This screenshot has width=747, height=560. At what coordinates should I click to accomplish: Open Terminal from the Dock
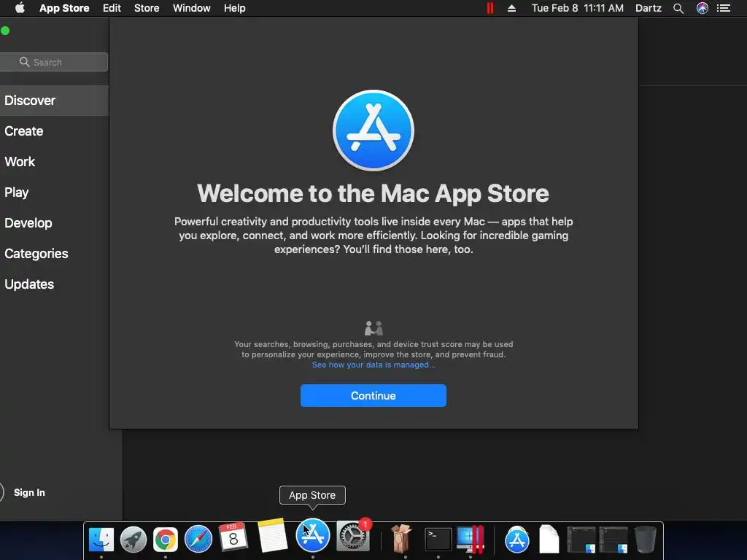click(438, 540)
